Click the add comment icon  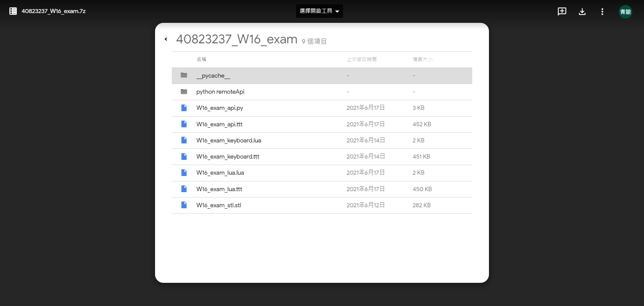coord(562,11)
